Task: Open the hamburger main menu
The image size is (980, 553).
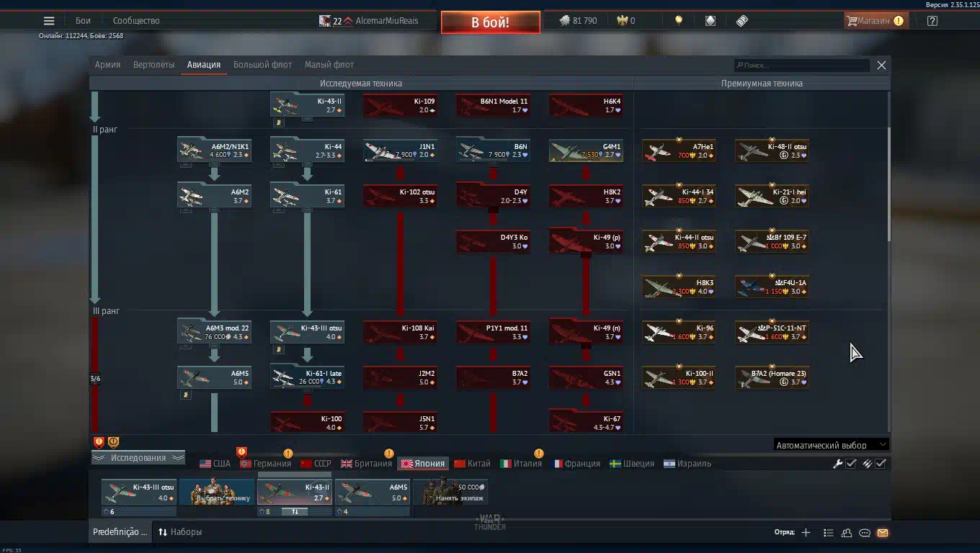Action: [x=49, y=21]
